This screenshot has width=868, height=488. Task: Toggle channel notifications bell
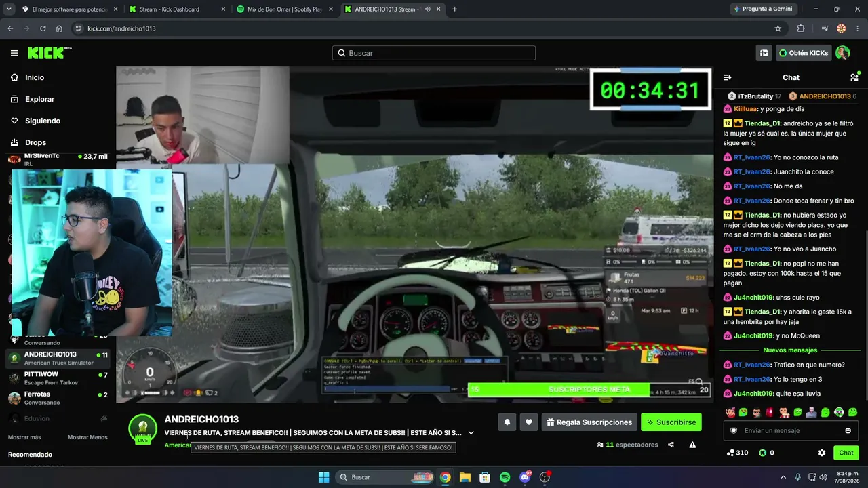tap(507, 422)
